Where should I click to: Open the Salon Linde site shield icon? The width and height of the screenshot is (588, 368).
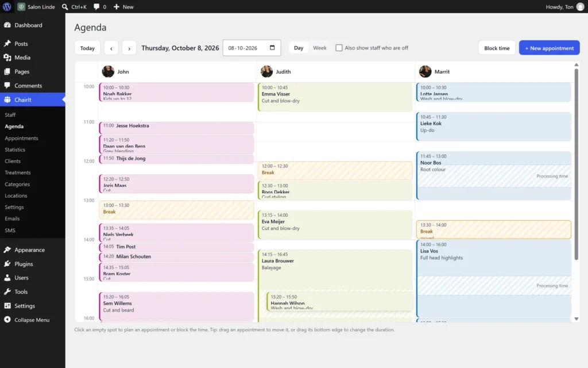tap(21, 7)
